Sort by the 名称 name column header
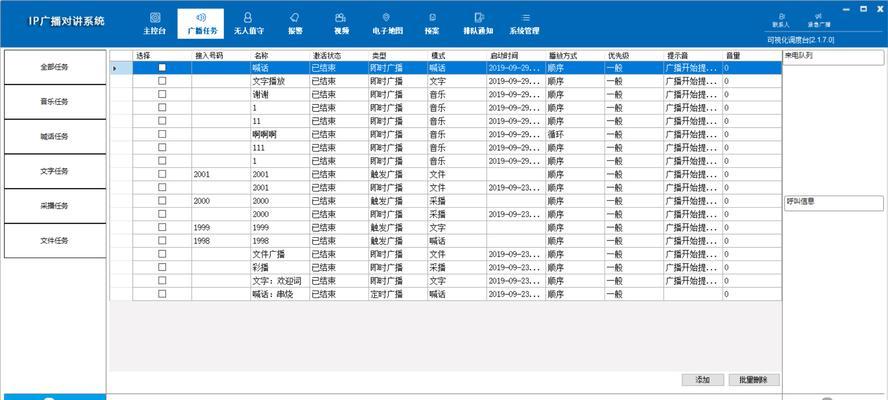Viewport: 888px width, 400px height. pyautogui.click(x=280, y=56)
